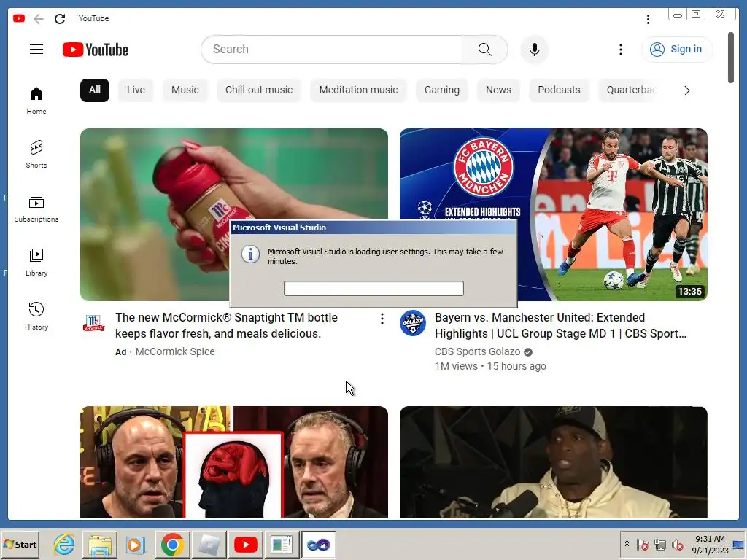
Task: Open the app window three-dot menu in title bar
Action: point(648,19)
